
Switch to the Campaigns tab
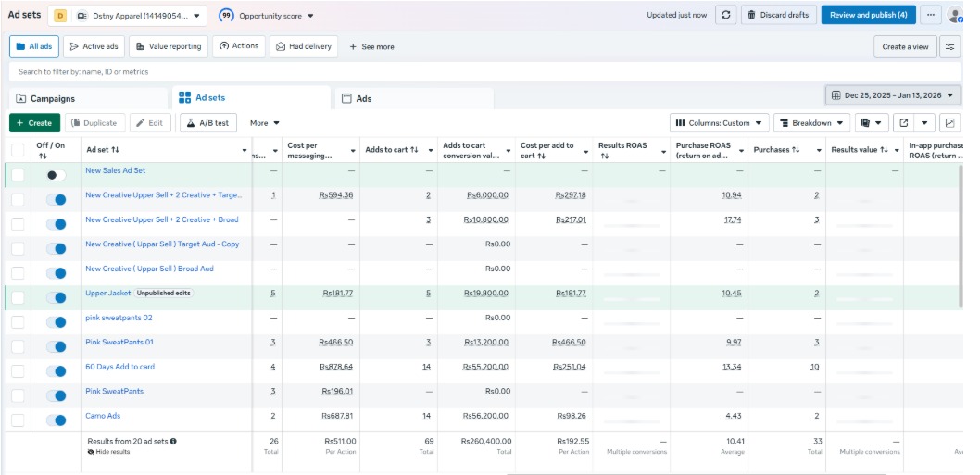89,99
